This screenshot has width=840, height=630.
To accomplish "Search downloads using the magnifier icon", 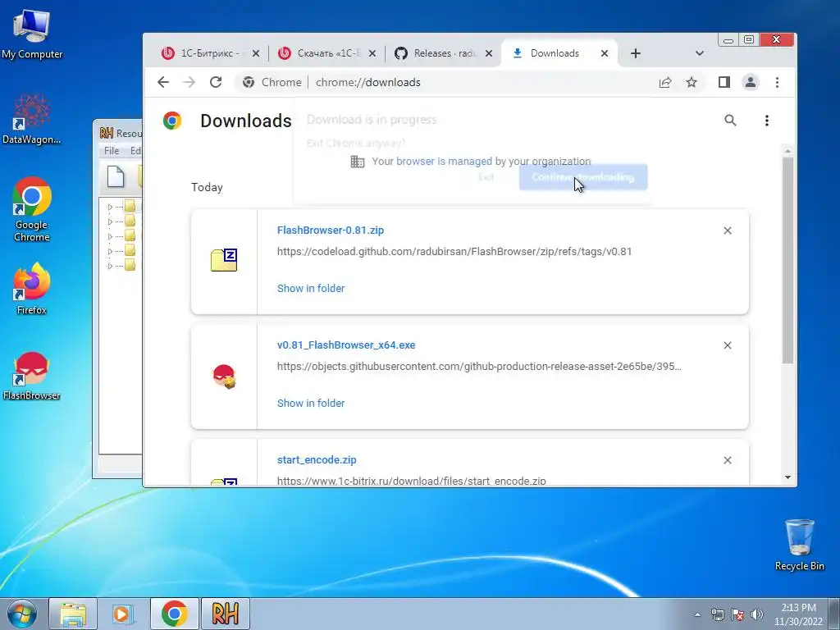I will 730,120.
